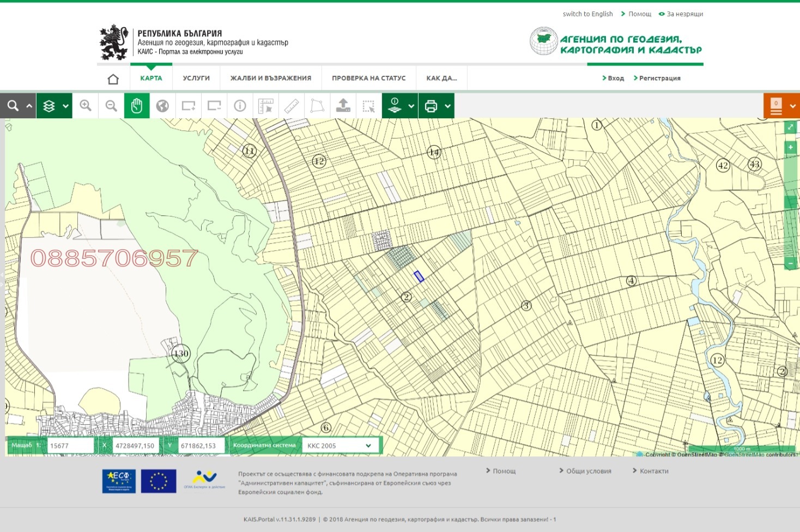Click the map scale input field
This screenshot has height=532, width=800.
pos(70,445)
